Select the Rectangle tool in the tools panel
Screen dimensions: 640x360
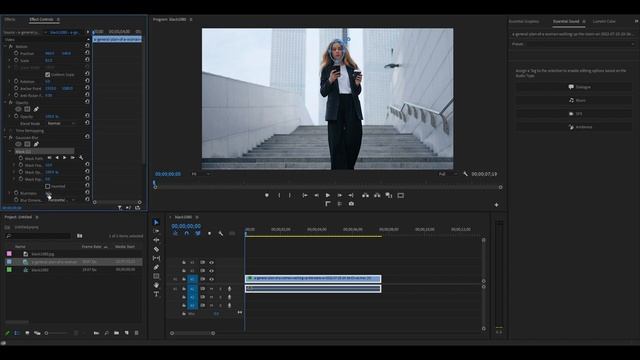coord(156,276)
